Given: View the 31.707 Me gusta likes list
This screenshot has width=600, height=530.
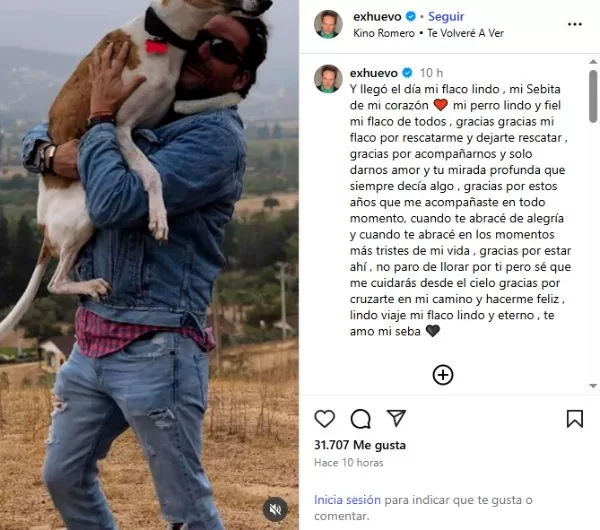Looking at the screenshot, I should (x=360, y=445).
